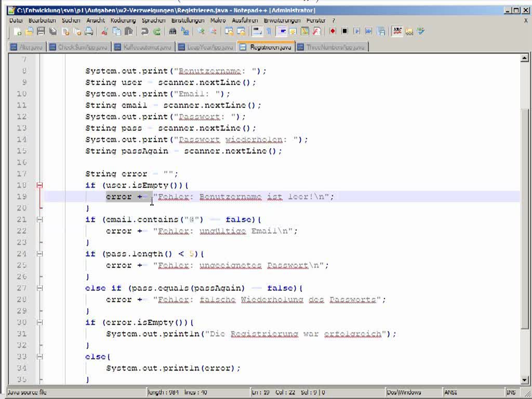
Task: Open the Kodierung menu
Action: click(123, 20)
